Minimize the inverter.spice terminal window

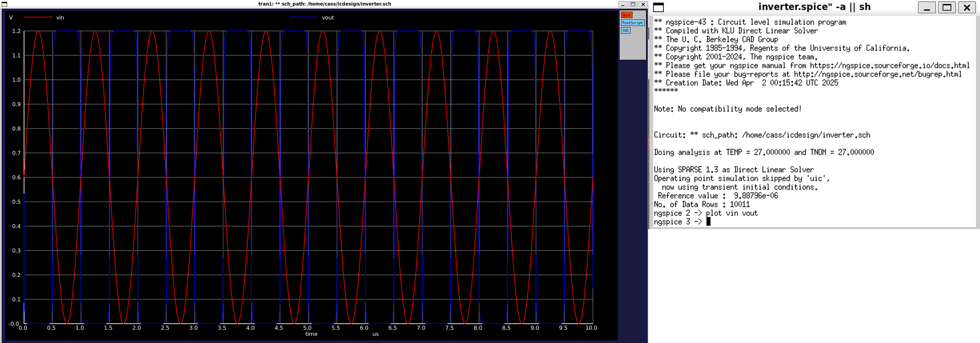927,7
